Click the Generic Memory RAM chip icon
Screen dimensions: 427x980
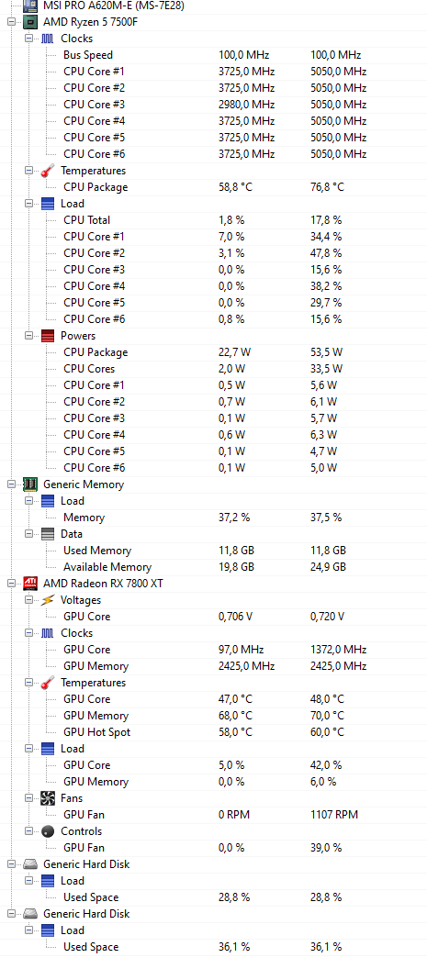(30, 484)
